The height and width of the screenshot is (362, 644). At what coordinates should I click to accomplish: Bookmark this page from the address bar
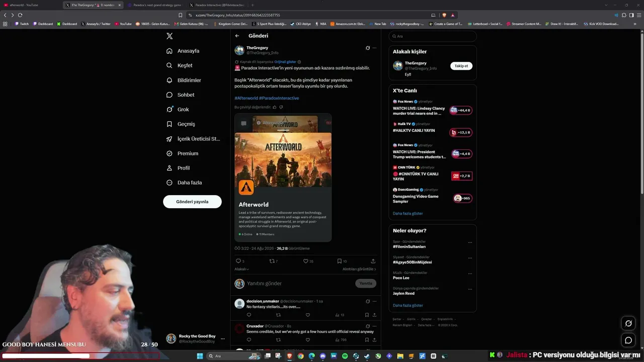point(181,15)
